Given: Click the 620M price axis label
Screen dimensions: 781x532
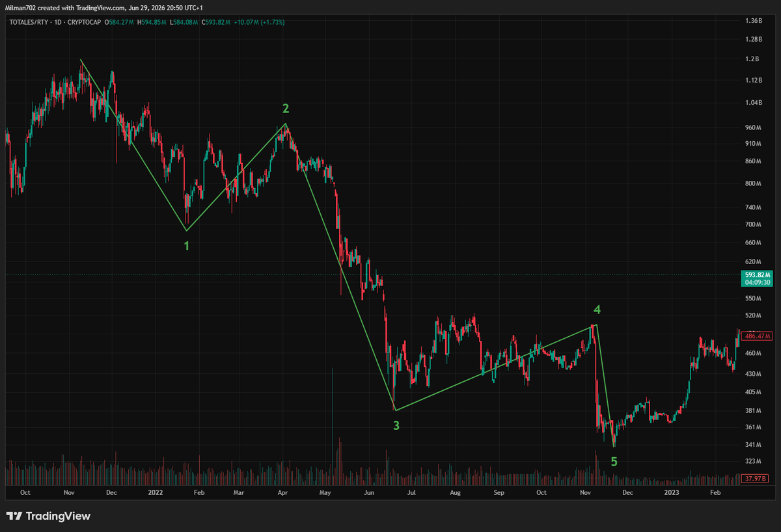Looking at the screenshot, I should (754, 261).
